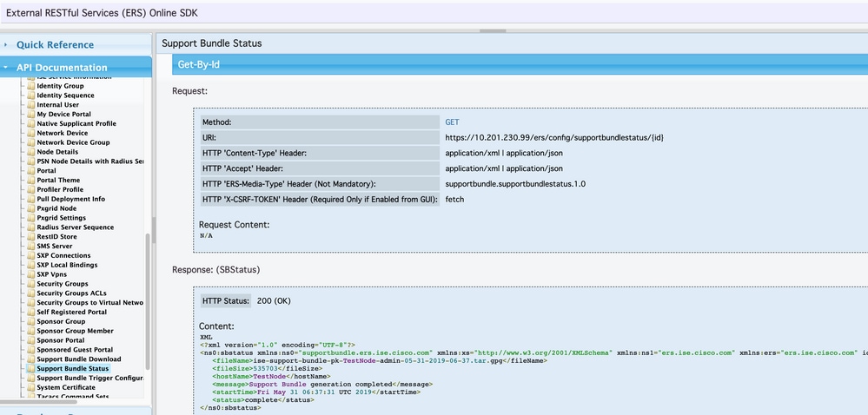
Task: Open the Quick Reference panel header
Action: point(76,45)
